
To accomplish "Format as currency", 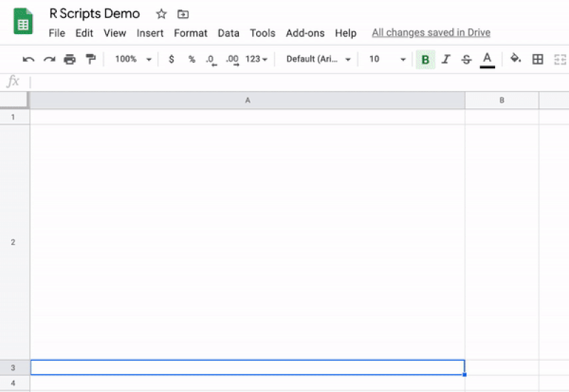I will [171, 59].
